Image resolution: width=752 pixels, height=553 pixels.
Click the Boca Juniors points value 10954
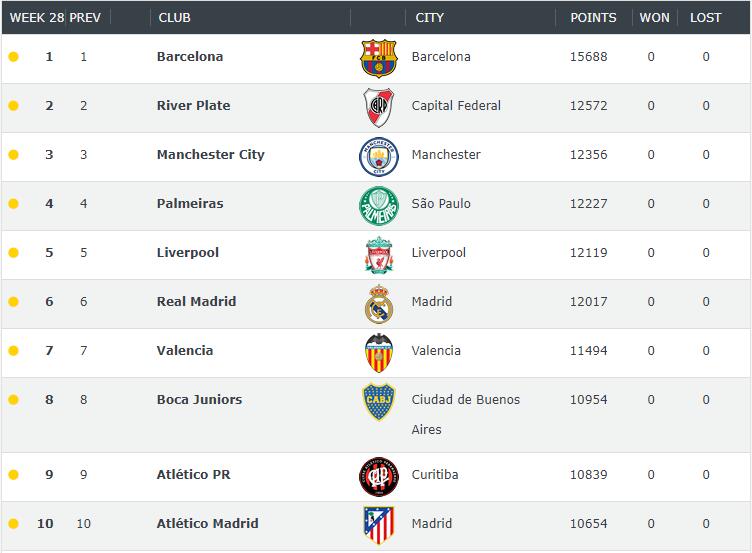click(x=588, y=400)
